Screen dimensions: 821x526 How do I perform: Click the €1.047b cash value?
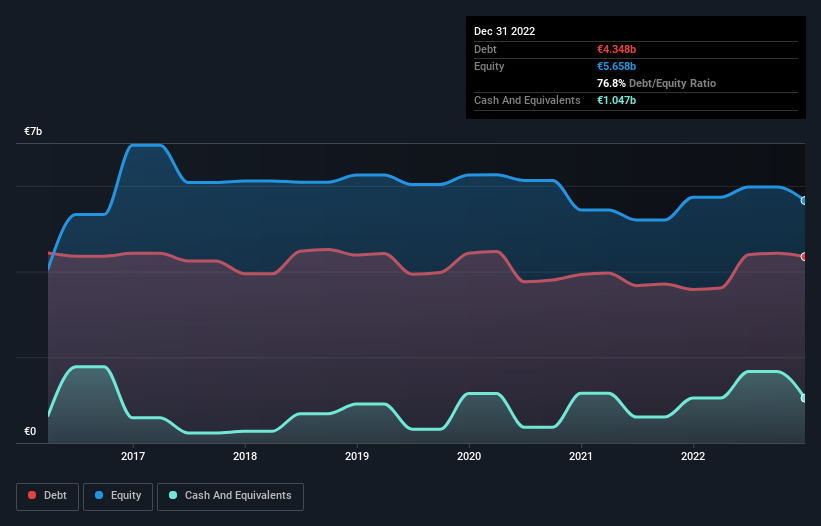pyautogui.click(x=617, y=100)
